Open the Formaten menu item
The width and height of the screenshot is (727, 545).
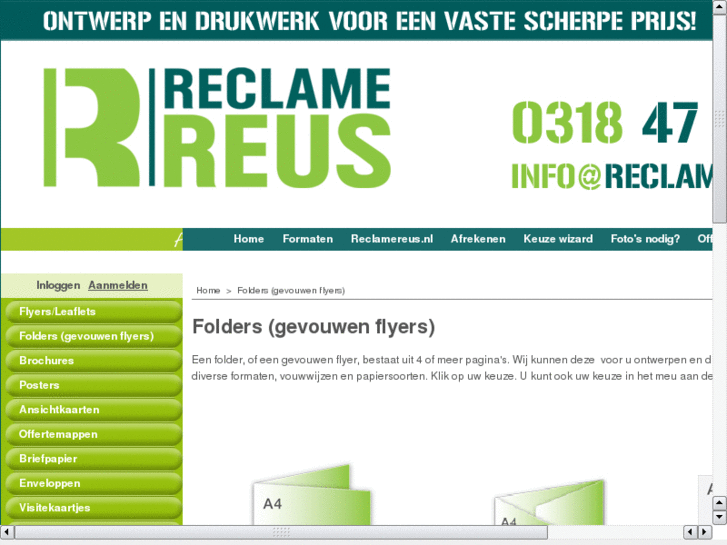pyautogui.click(x=307, y=239)
